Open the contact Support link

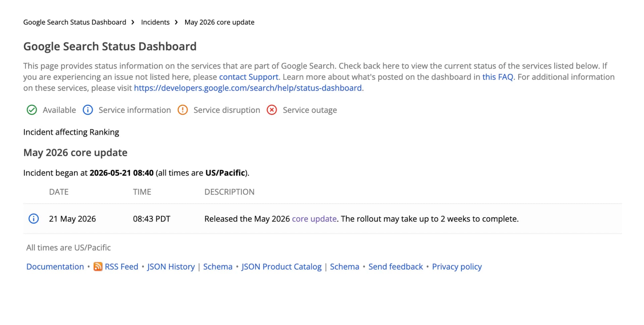pos(249,77)
